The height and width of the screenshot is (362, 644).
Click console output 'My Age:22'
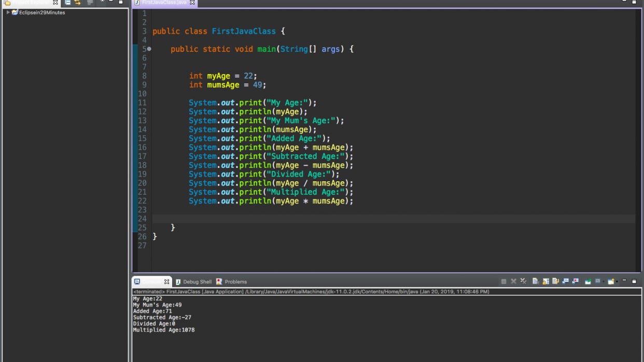point(148,299)
